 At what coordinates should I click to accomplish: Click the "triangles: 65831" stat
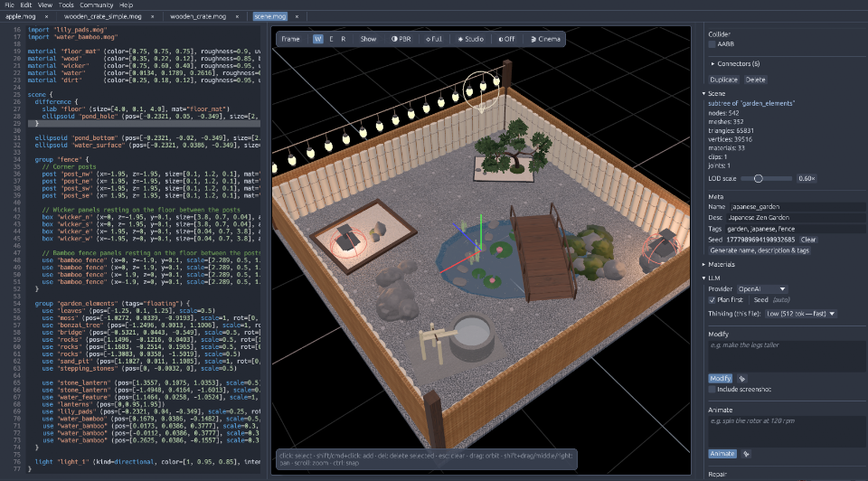731,130
